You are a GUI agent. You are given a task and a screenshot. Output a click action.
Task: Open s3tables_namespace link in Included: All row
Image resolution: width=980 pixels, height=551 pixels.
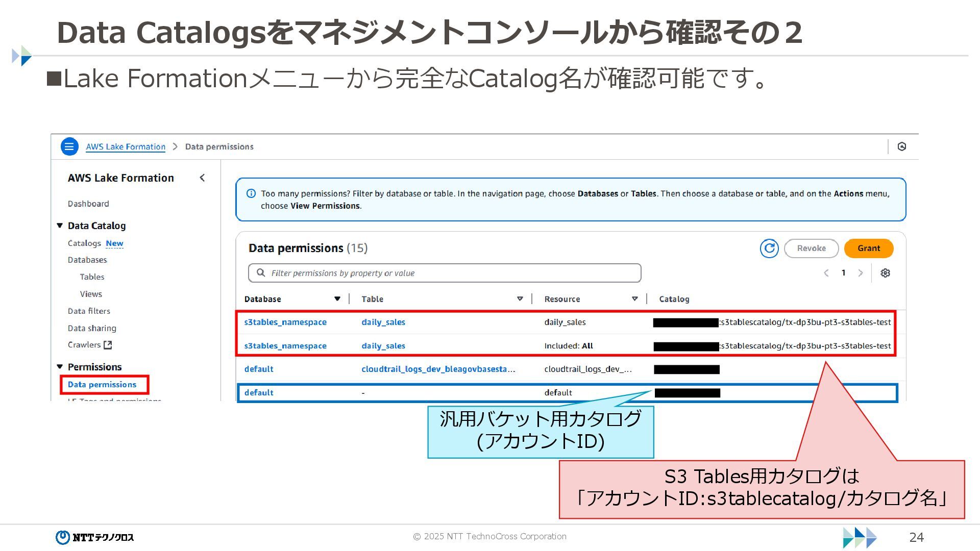(x=285, y=346)
